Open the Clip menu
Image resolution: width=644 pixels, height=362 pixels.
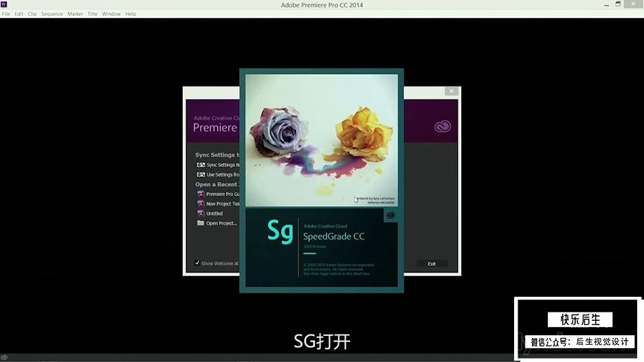coord(32,14)
